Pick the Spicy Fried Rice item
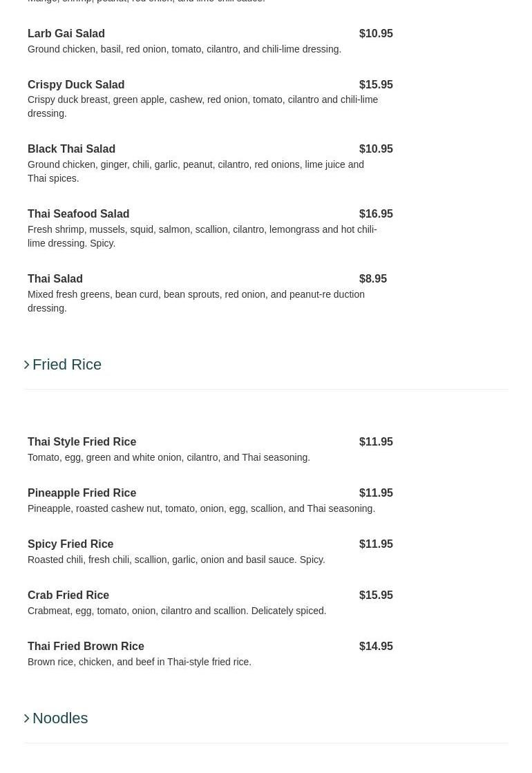The height and width of the screenshot is (773, 532). pos(70,544)
